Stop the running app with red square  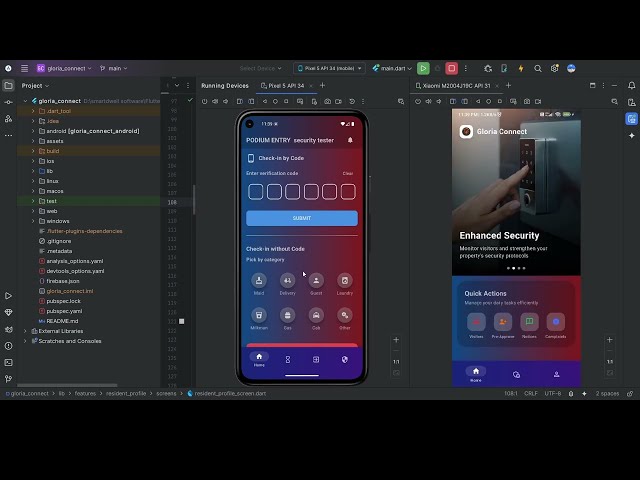click(x=451, y=68)
